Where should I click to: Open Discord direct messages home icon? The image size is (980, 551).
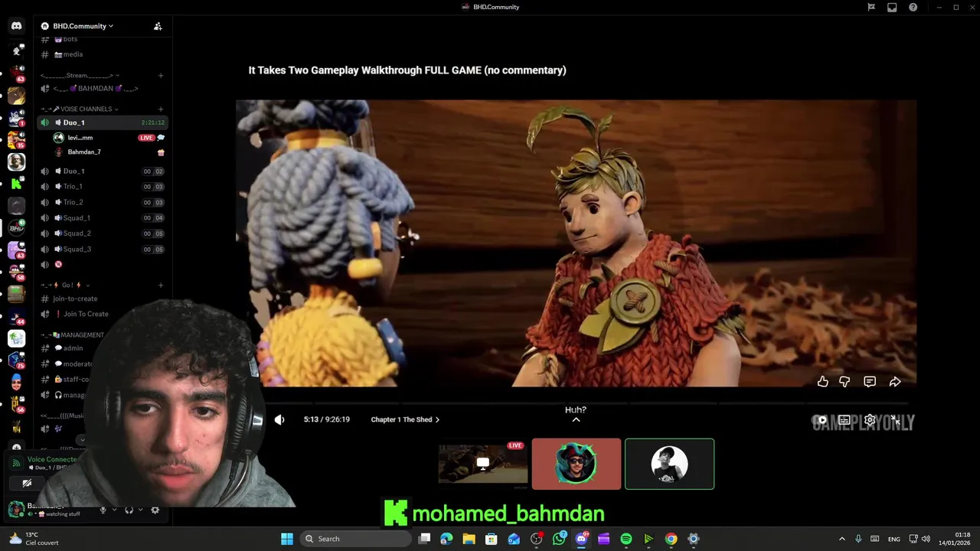click(x=16, y=26)
